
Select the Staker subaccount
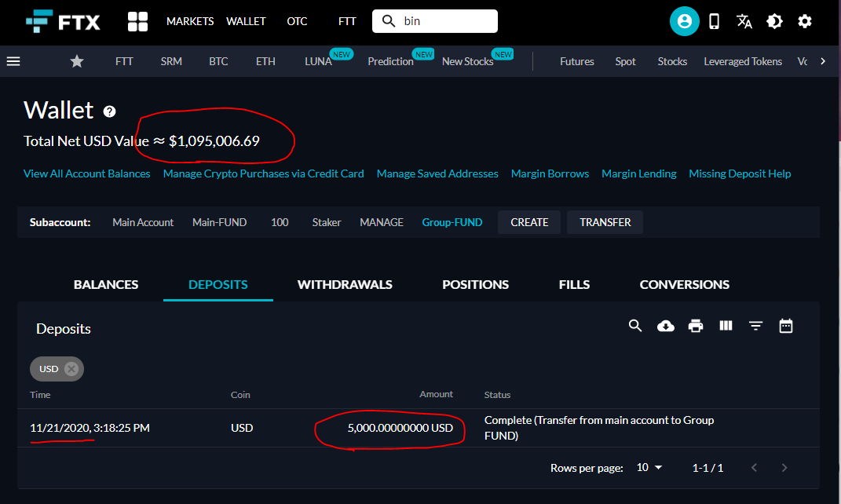[x=327, y=222]
